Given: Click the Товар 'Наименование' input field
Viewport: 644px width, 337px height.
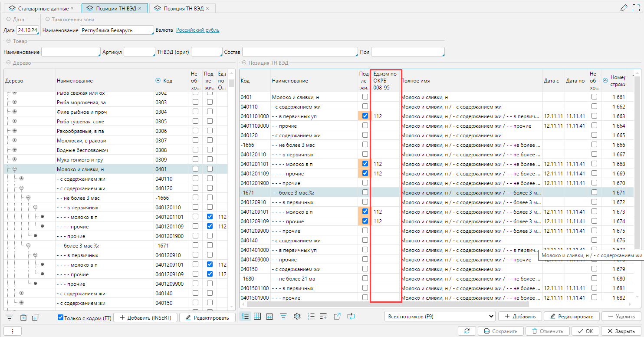Looking at the screenshot, I should pyautogui.click(x=71, y=52).
